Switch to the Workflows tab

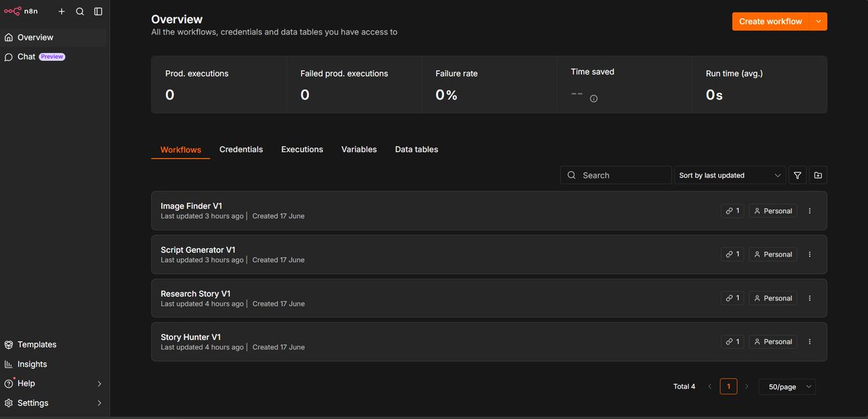click(181, 150)
